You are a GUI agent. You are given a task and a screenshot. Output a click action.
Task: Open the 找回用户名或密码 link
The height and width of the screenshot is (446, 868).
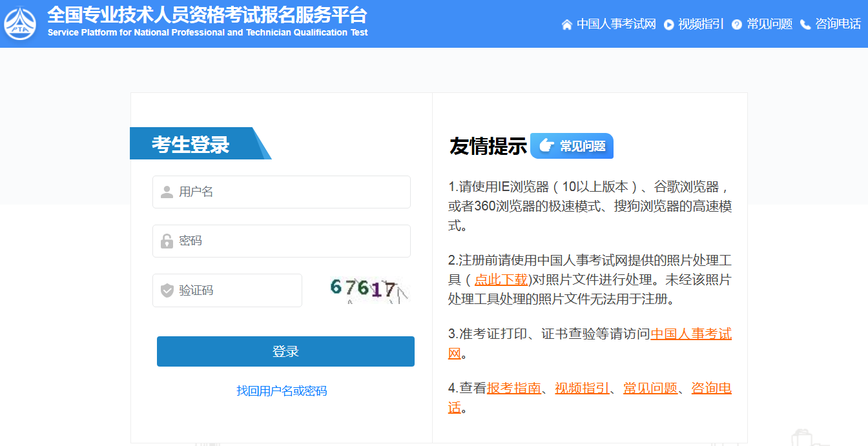click(282, 390)
